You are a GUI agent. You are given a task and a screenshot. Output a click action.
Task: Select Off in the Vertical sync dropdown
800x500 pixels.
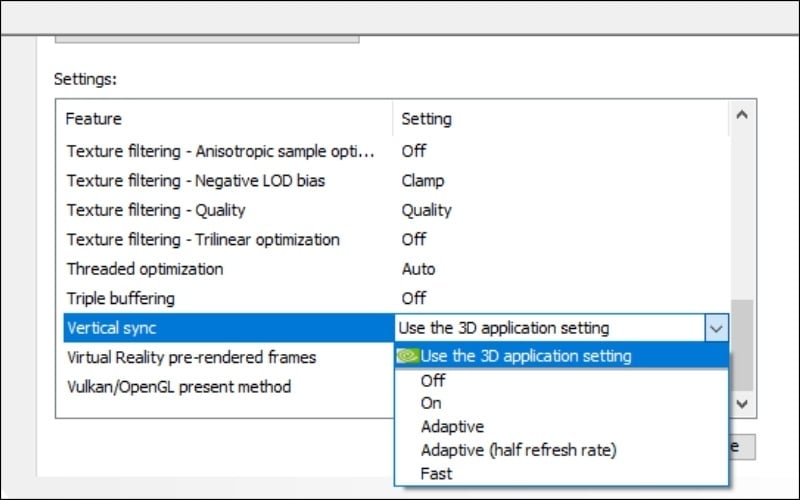click(433, 381)
